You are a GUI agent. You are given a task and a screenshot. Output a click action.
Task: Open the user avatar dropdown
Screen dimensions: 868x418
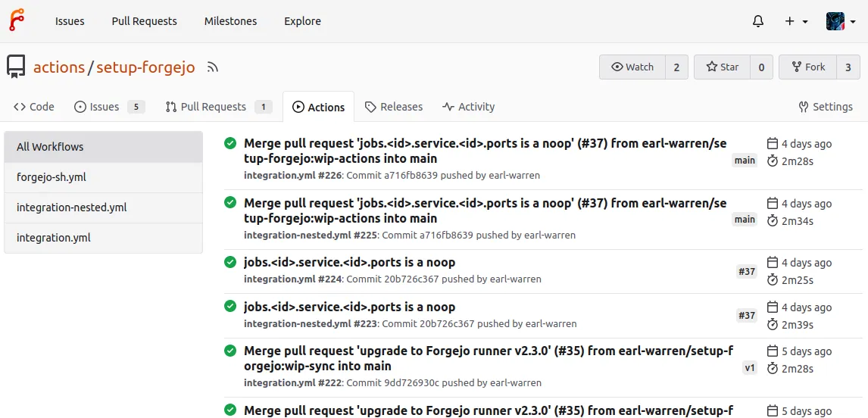tap(839, 21)
